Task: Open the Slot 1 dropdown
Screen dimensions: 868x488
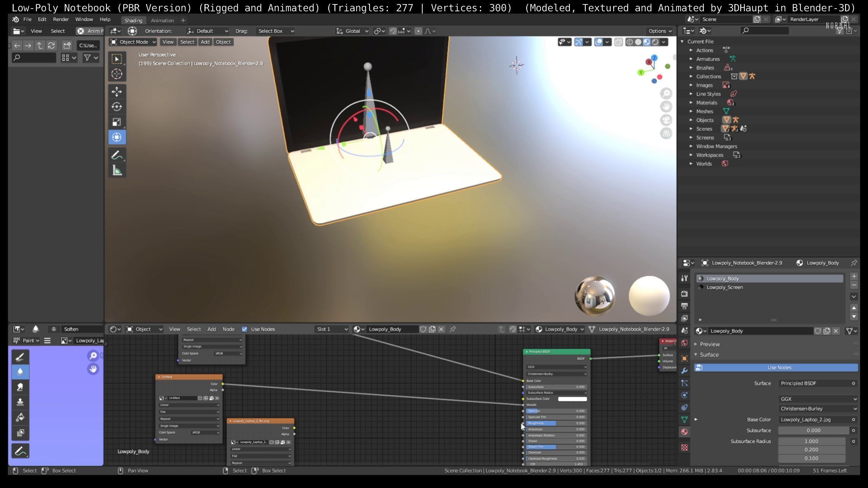Action: point(331,329)
